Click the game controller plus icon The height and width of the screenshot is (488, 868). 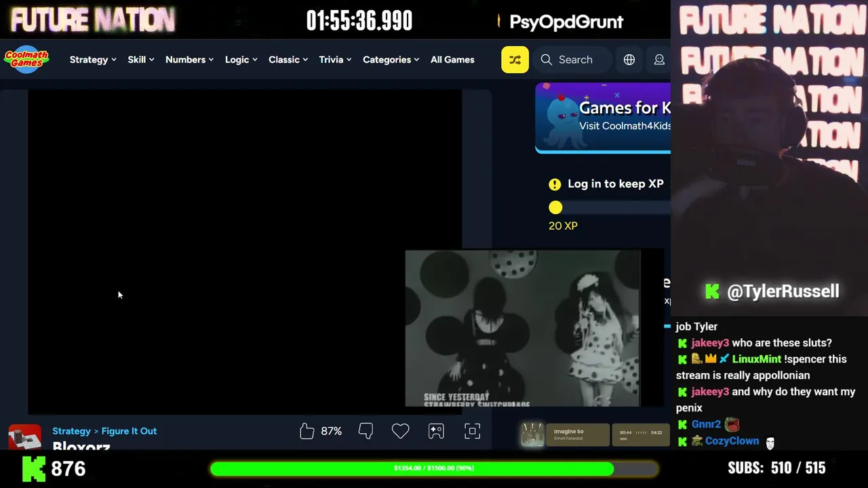click(x=436, y=431)
